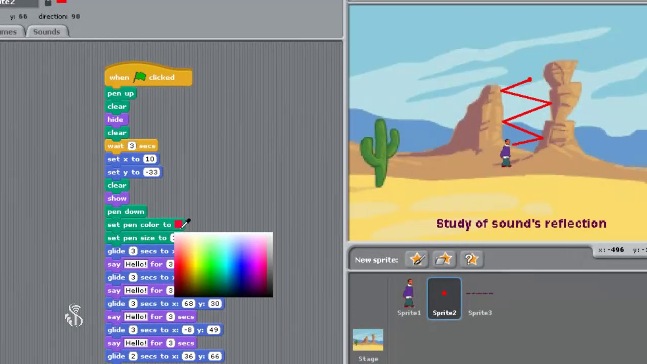The width and height of the screenshot is (647, 364).
Task: Choose new sprite from file icon
Action: tap(444, 259)
